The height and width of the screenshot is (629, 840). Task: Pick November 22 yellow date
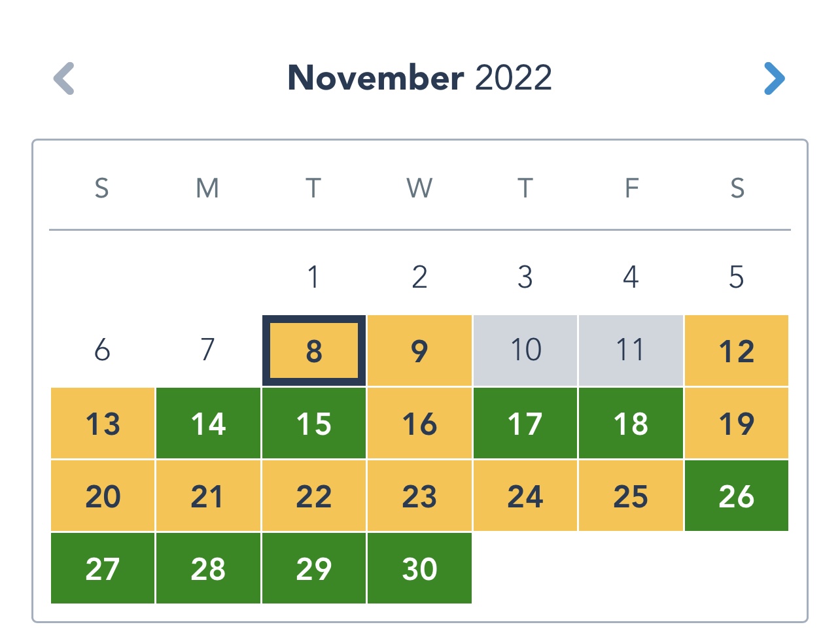tap(314, 496)
